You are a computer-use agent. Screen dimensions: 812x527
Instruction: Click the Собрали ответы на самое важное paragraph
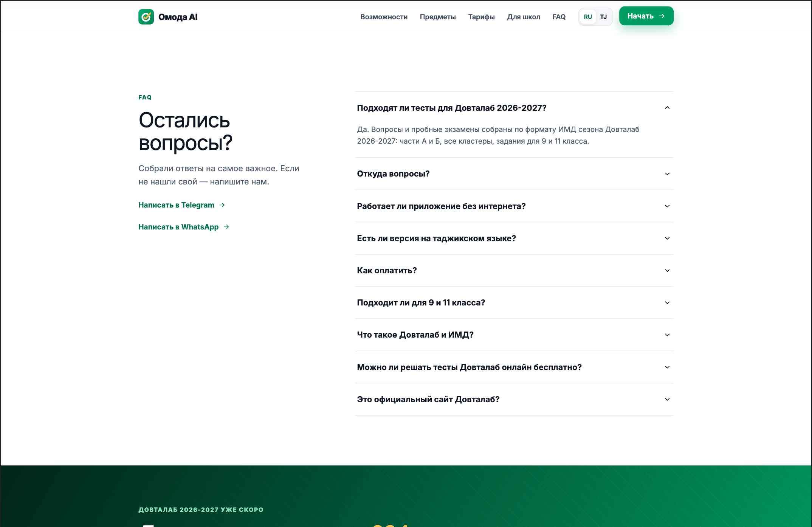click(218, 175)
